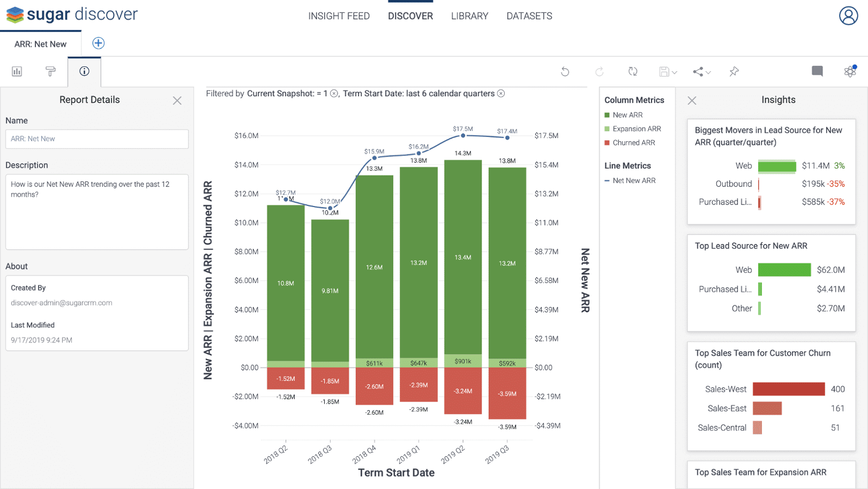Viewport: 868px width, 489px height.
Task: Click the 2019 Q3 Churned ARR bar
Action: pyautogui.click(x=507, y=393)
